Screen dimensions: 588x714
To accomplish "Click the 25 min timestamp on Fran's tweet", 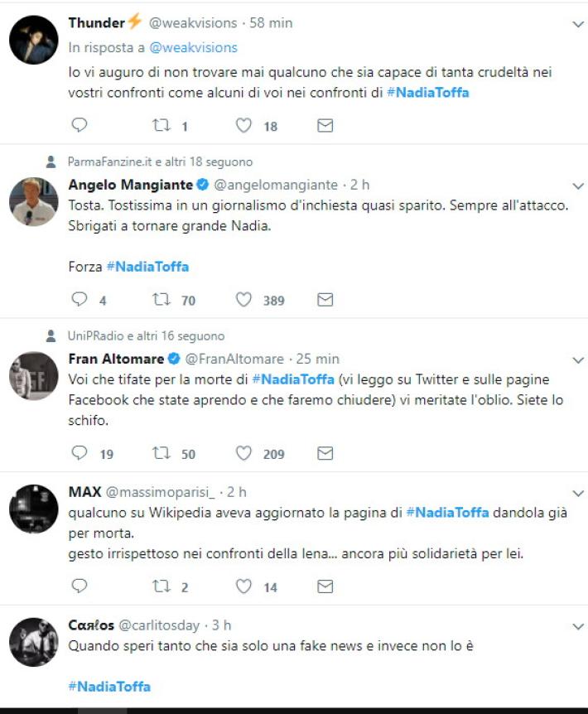I will point(316,359).
